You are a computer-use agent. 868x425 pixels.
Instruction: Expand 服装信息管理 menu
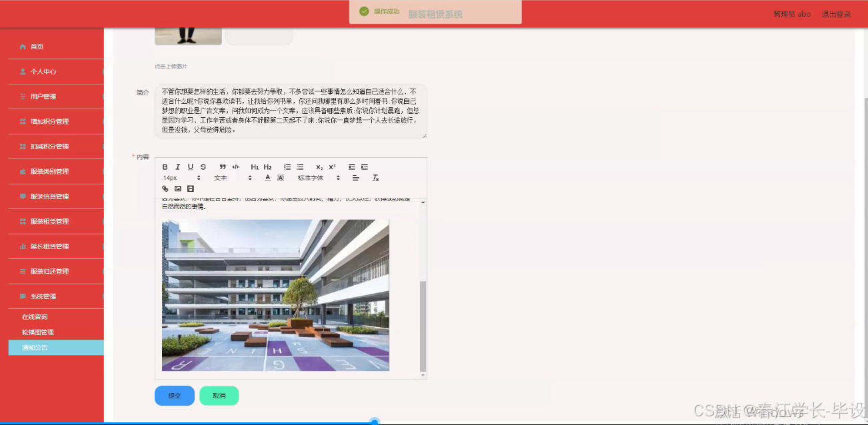(x=56, y=197)
